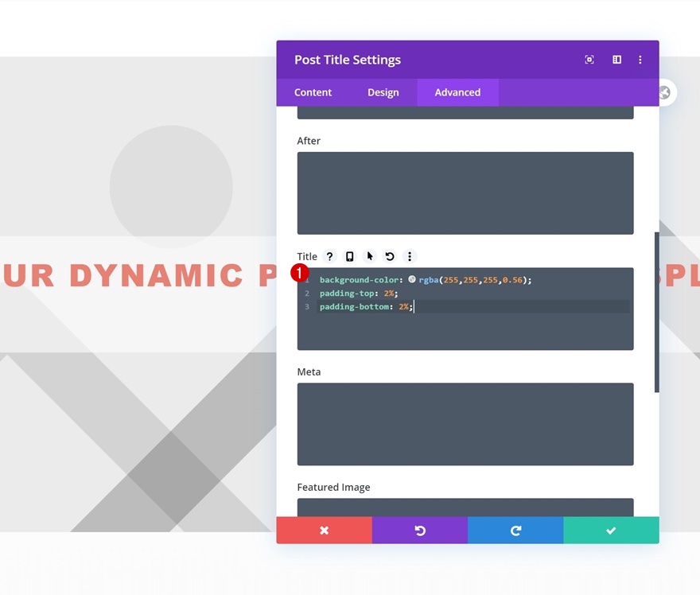Click inside the Meta CSS box
This screenshot has height=595, width=700.
[465, 424]
